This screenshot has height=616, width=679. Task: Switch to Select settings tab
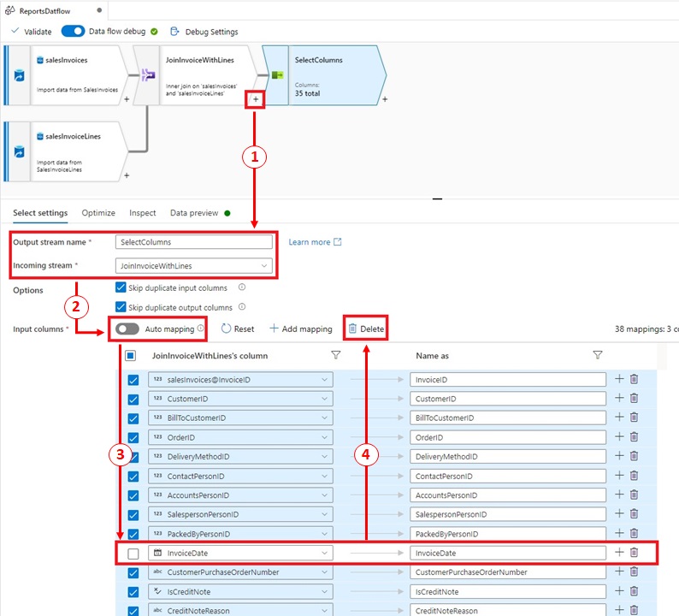tap(40, 213)
